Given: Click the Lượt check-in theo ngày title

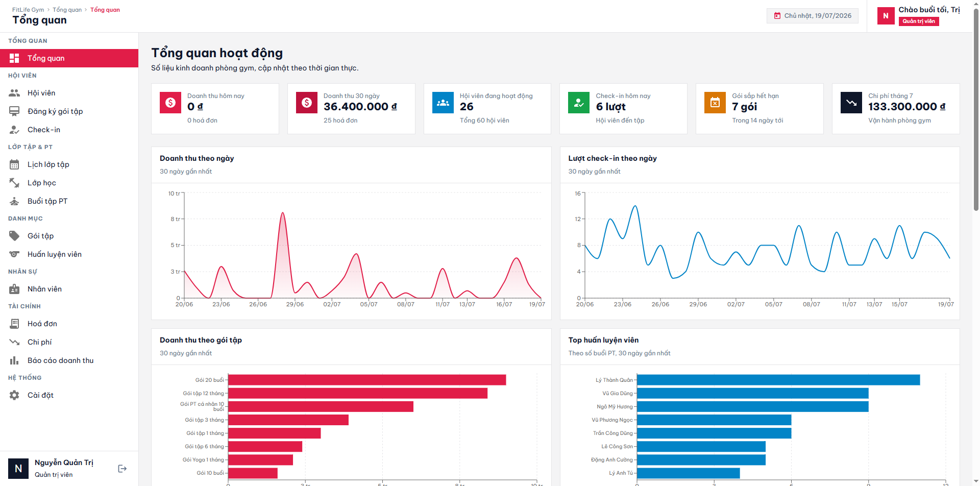Looking at the screenshot, I should (612, 158).
